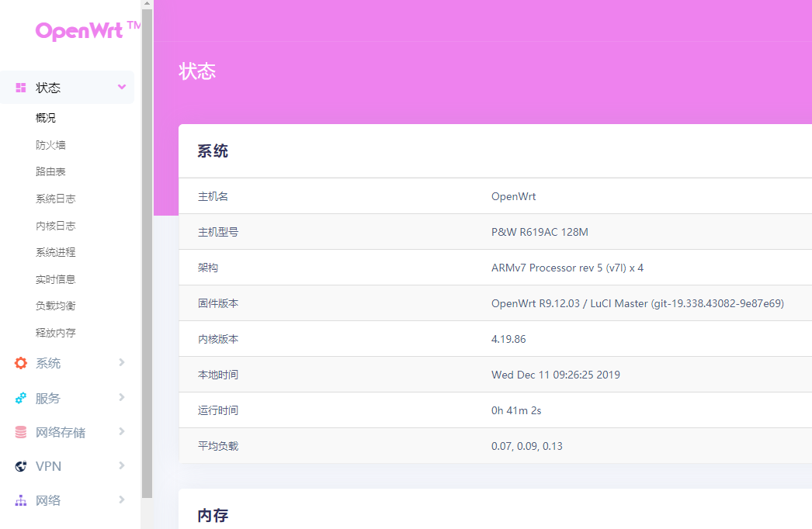Open the 防火墙 status page
This screenshot has width=812, height=529.
coord(50,145)
